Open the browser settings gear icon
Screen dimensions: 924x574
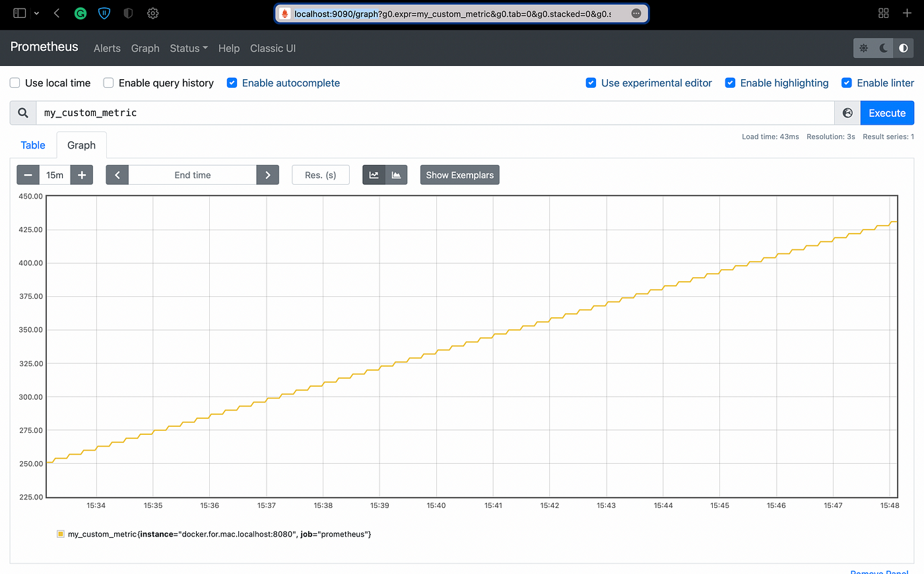point(152,13)
